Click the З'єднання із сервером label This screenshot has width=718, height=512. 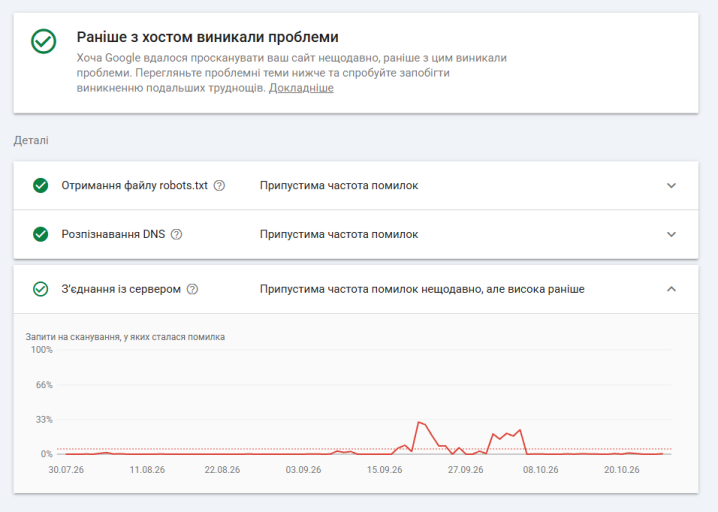point(121,289)
